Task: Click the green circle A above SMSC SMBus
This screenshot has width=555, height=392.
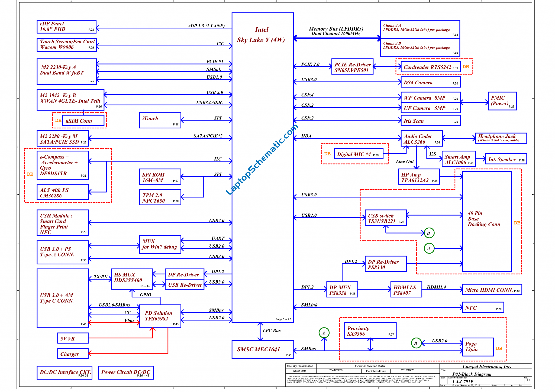Action: [x=324, y=333]
